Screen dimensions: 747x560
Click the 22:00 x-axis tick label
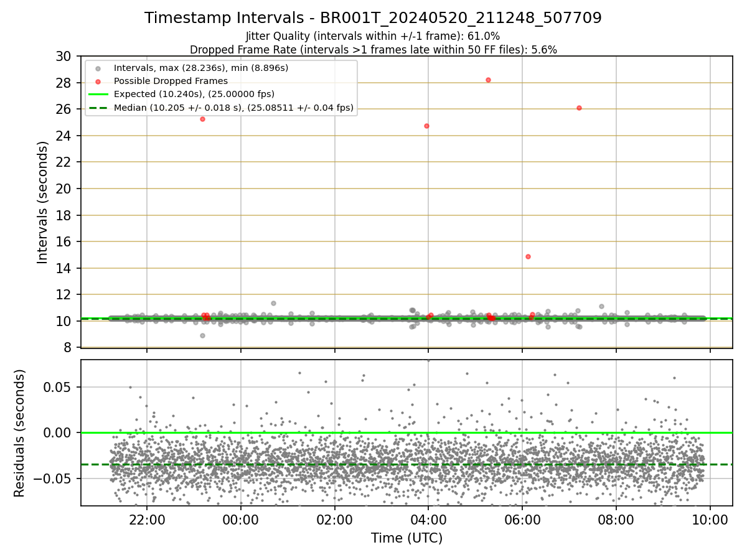pos(147,520)
